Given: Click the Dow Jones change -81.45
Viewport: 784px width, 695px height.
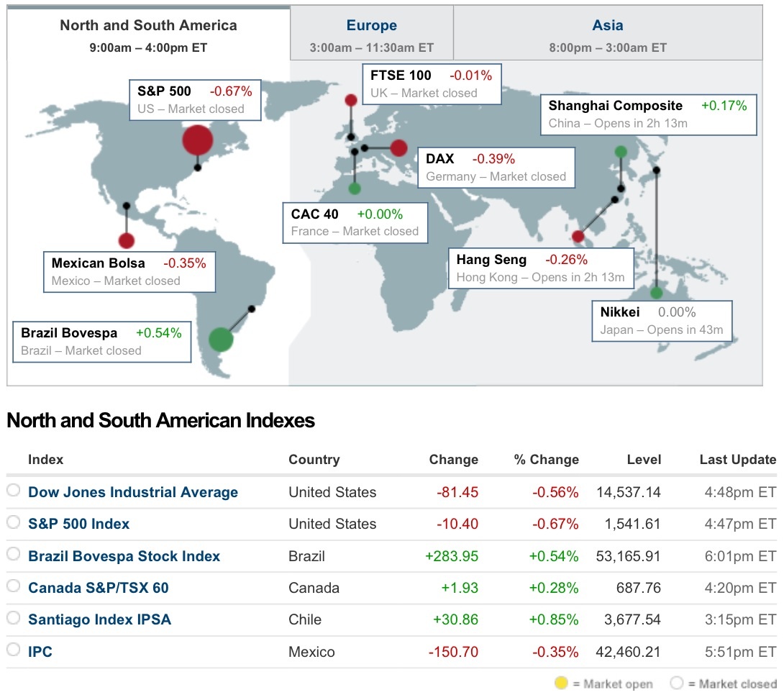Looking at the screenshot, I should coord(457,492).
